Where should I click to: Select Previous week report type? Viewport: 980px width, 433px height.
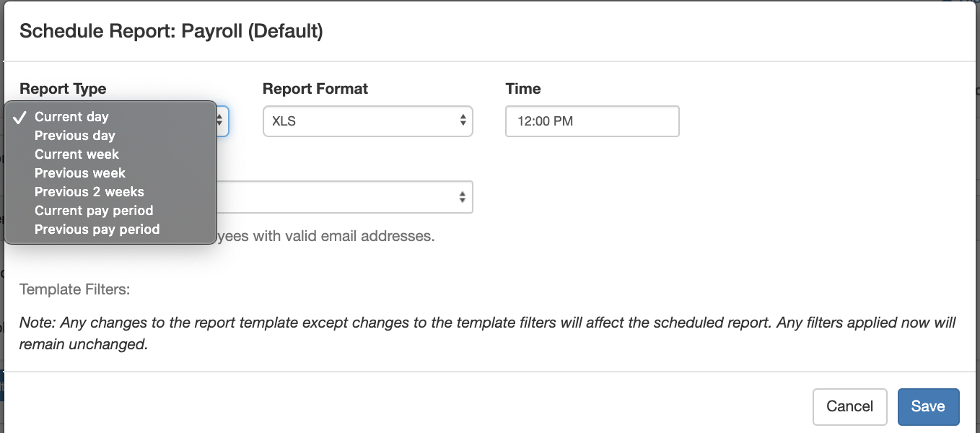[79, 173]
